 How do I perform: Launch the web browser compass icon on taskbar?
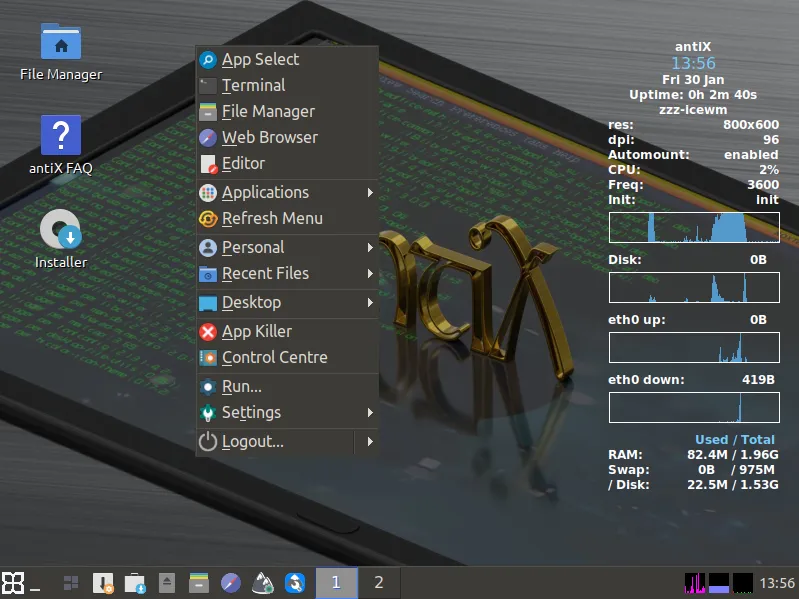point(231,583)
